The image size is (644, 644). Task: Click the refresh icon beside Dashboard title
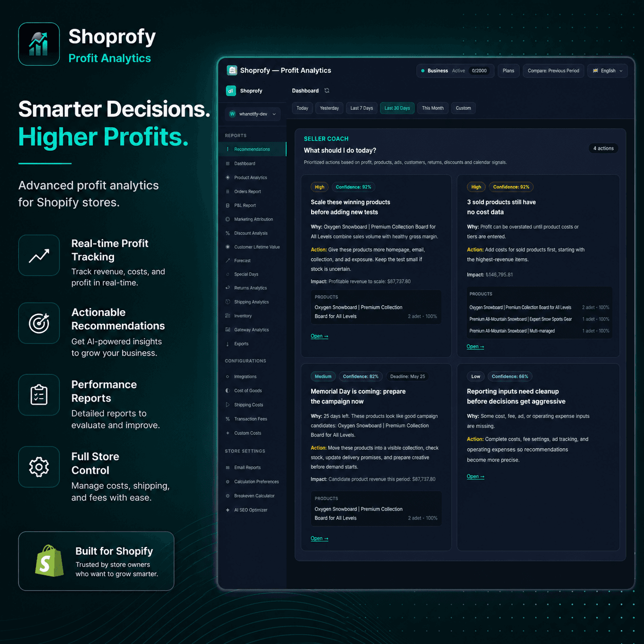[327, 91]
